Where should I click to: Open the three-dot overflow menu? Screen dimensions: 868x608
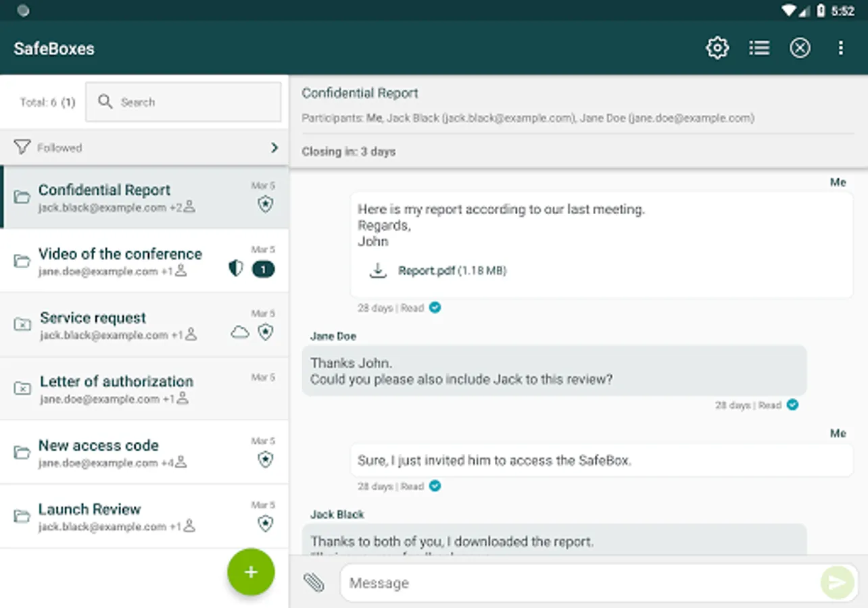pyautogui.click(x=840, y=48)
